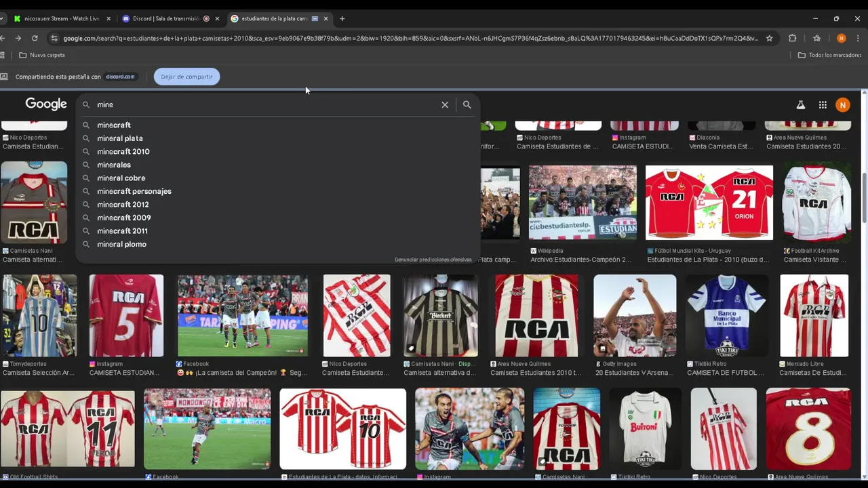Open striped number 10 jersey pair image
This screenshot has height=488, width=868.
pos(343,429)
